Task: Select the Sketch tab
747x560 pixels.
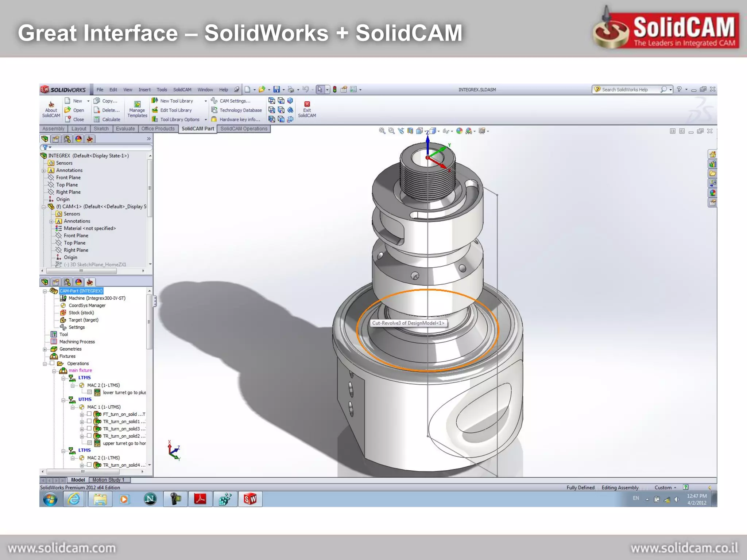Action: (101, 129)
